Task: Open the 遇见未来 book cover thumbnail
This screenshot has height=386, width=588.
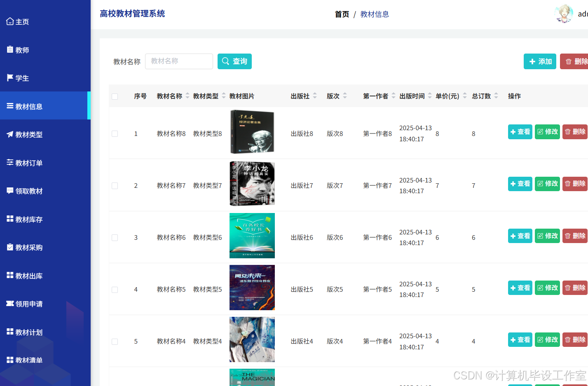Action: 252,288
